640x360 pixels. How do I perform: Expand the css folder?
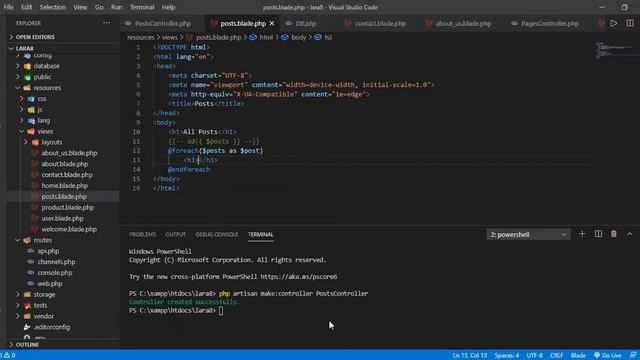click(x=42, y=99)
